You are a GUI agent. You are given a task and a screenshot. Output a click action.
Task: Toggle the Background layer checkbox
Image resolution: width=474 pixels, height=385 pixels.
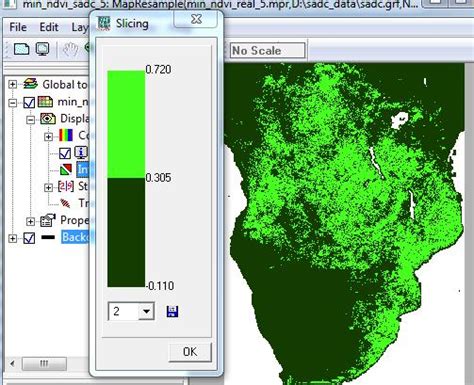point(29,238)
